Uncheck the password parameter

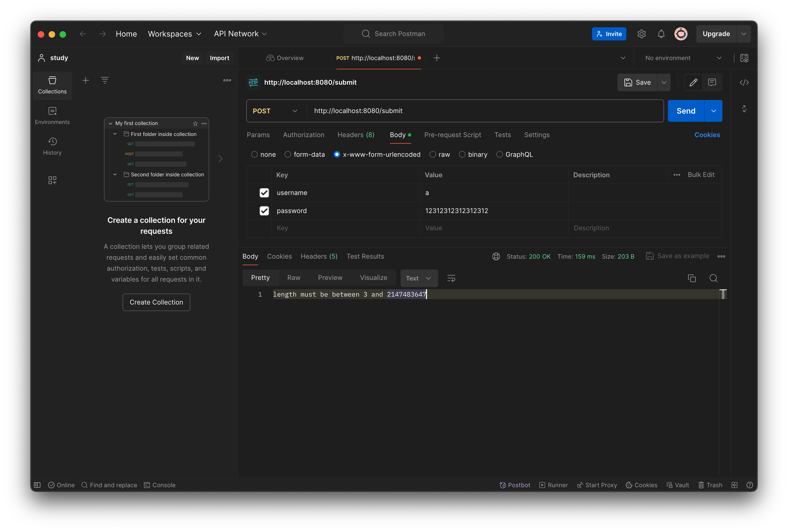(264, 211)
